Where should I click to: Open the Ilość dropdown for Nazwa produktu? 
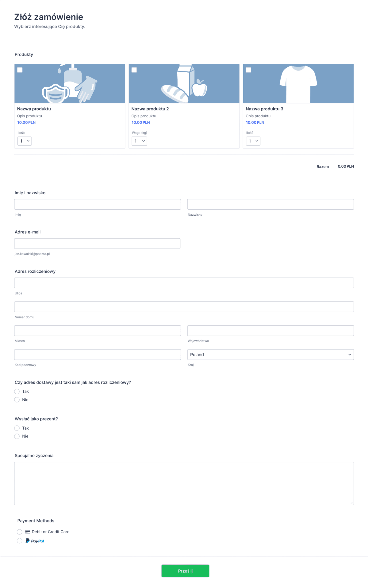click(x=24, y=141)
